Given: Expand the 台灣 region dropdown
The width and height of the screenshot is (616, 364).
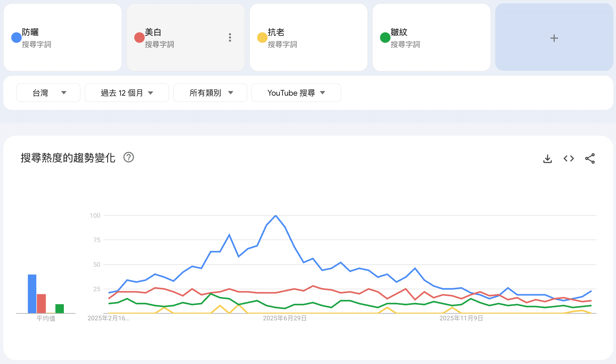Looking at the screenshot, I should [x=48, y=93].
